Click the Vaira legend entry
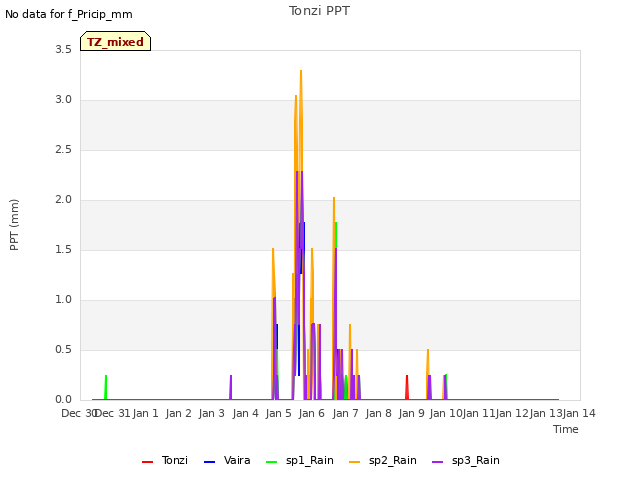The image size is (640, 480). tap(227, 460)
